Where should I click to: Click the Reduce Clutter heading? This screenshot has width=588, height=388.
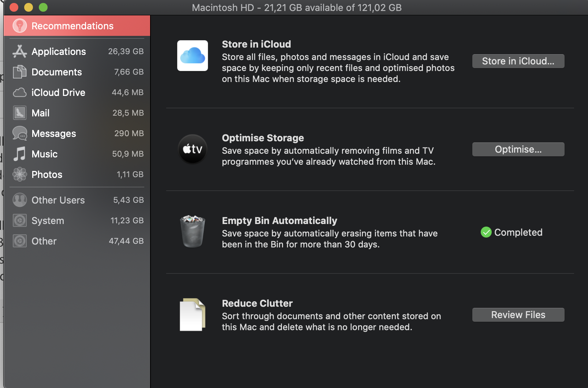coord(257,303)
